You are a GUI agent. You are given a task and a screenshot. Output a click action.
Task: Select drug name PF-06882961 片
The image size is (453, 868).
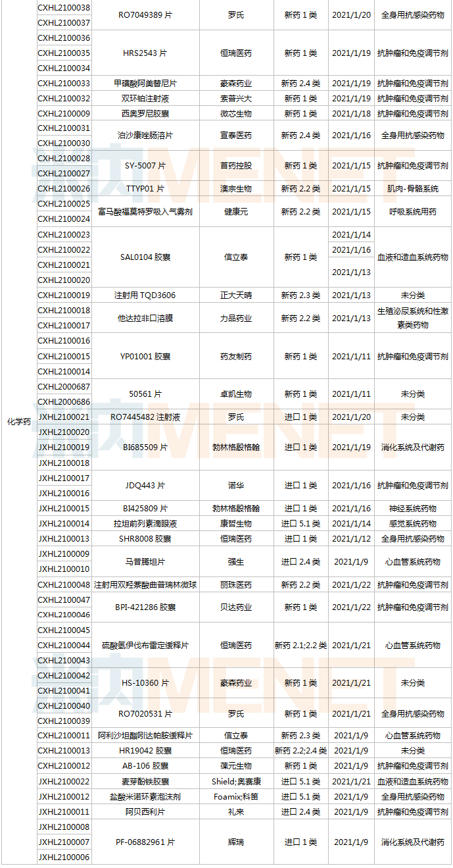145,842
